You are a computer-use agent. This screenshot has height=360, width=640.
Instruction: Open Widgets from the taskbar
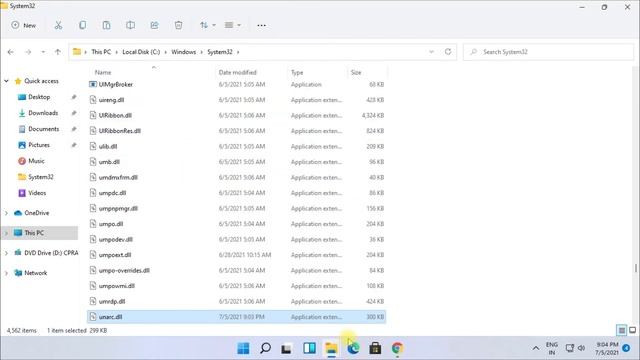click(x=309, y=348)
